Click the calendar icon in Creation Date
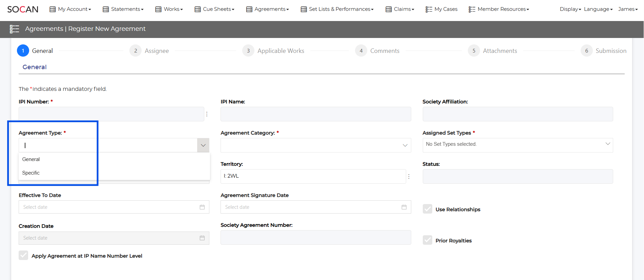Image resolution: width=644 pixels, height=280 pixels. click(x=202, y=238)
